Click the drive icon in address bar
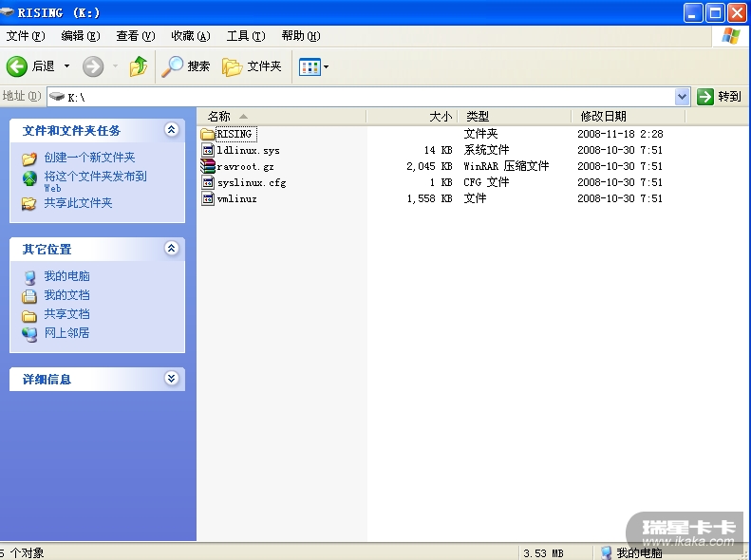Image resolution: width=751 pixels, height=560 pixels. 57,97
